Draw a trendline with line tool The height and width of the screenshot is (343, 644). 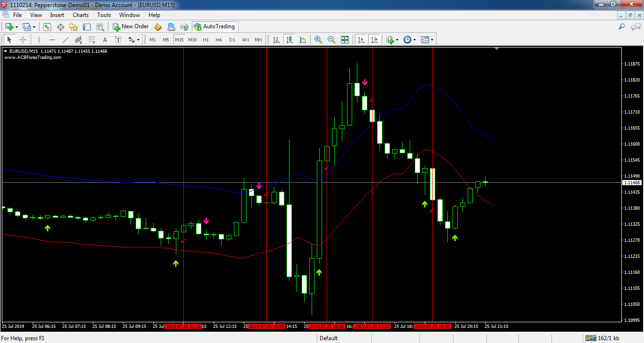(66, 40)
